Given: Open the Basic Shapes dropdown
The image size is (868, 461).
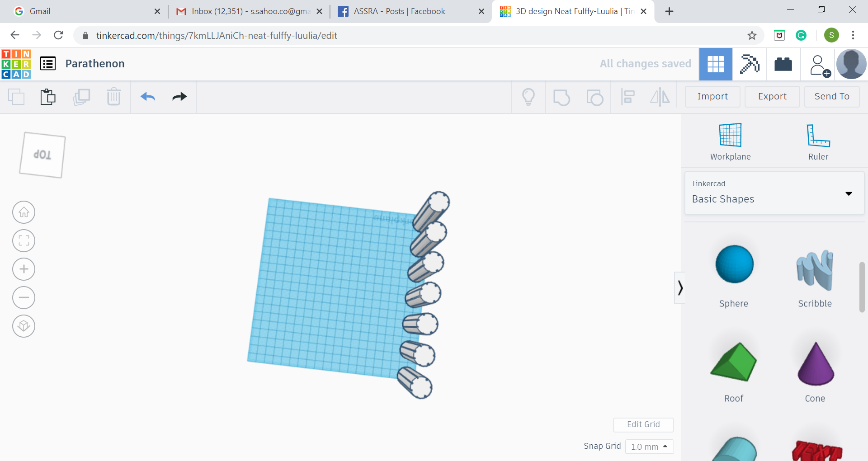Looking at the screenshot, I should 774,193.
